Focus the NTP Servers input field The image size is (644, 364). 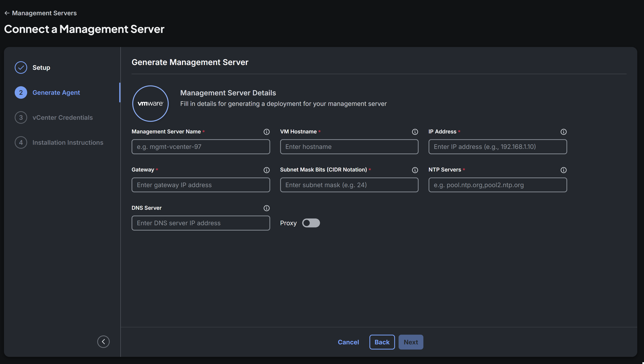[498, 185]
